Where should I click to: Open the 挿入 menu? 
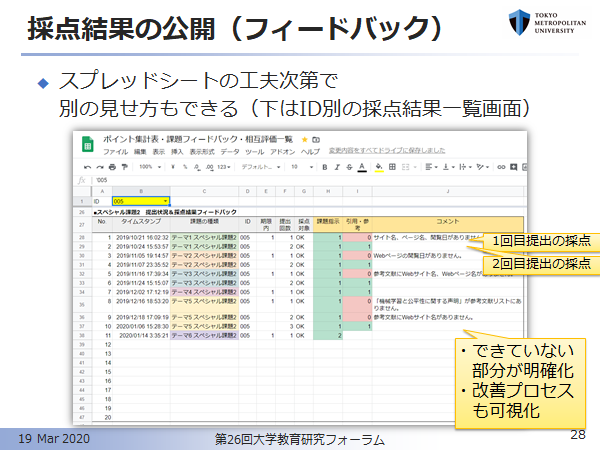click(177, 152)
